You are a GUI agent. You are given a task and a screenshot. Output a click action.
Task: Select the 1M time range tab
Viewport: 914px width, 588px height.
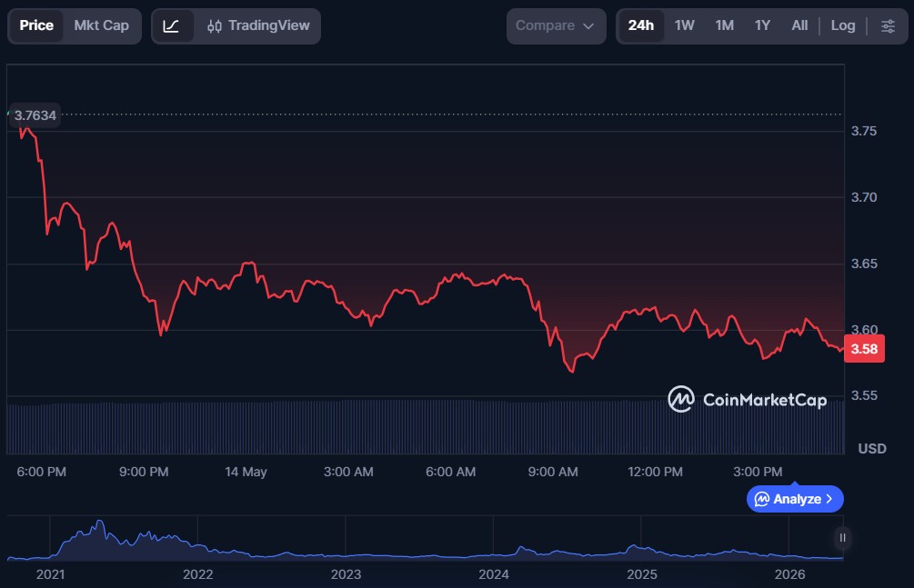pos(725,25)
